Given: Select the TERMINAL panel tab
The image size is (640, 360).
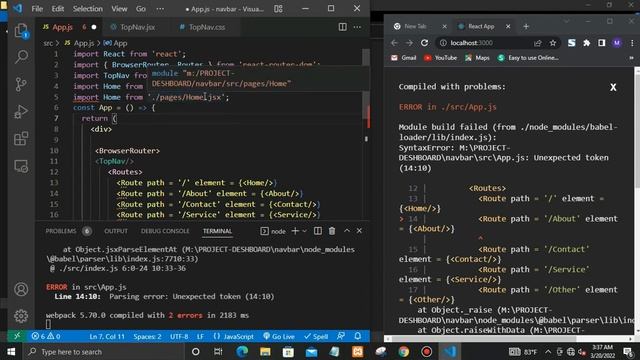Looking at the screenshot, I should [x=217, y=231].
